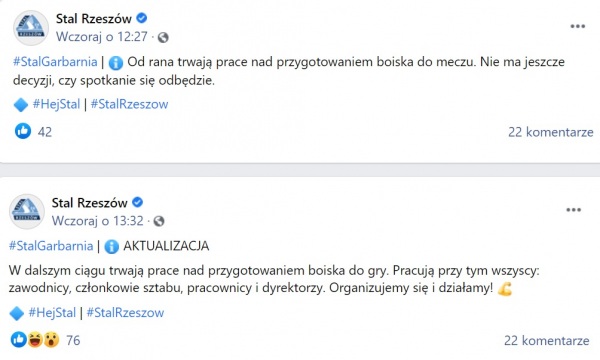Click like reaction icon next to 76 reactions

[x=18, y=340]
